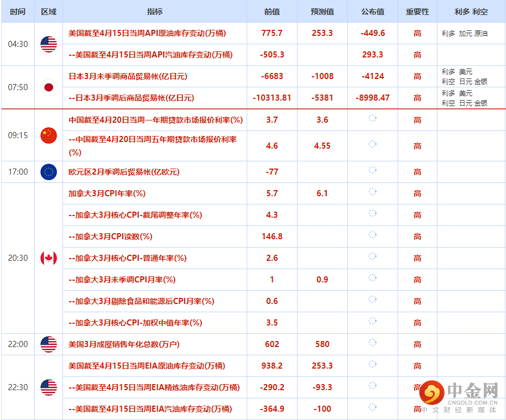Click the 04:30 time cell
The width and height of the screenshot is (506, 420).
click(18, 44)
